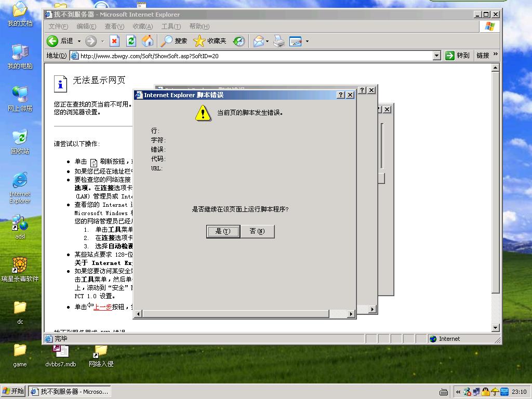This screenshot has width=532, height=399.
Task: Click the 上一步 link on page
Action: click(x=102, y=307)
